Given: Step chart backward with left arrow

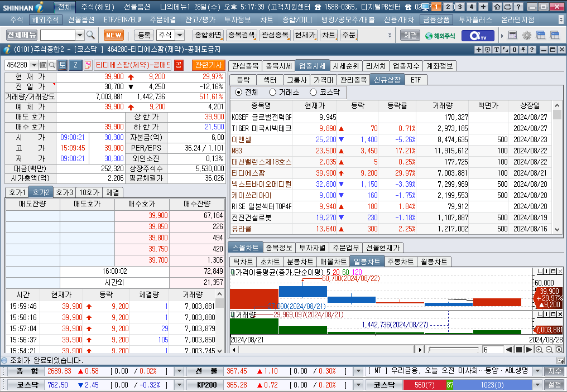Looking at the screenshot, I should pos(509,350).
